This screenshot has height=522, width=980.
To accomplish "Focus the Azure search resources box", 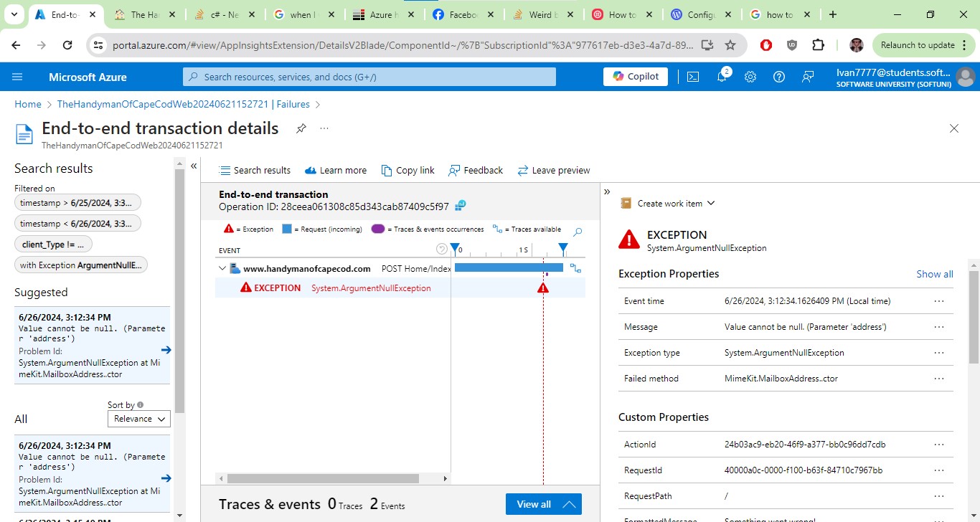I will 369,77.
